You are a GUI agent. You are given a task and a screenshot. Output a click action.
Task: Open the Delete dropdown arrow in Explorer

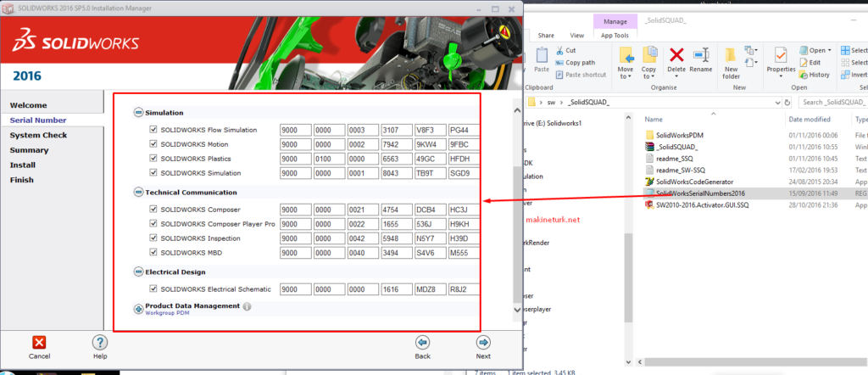coord(676,76)
